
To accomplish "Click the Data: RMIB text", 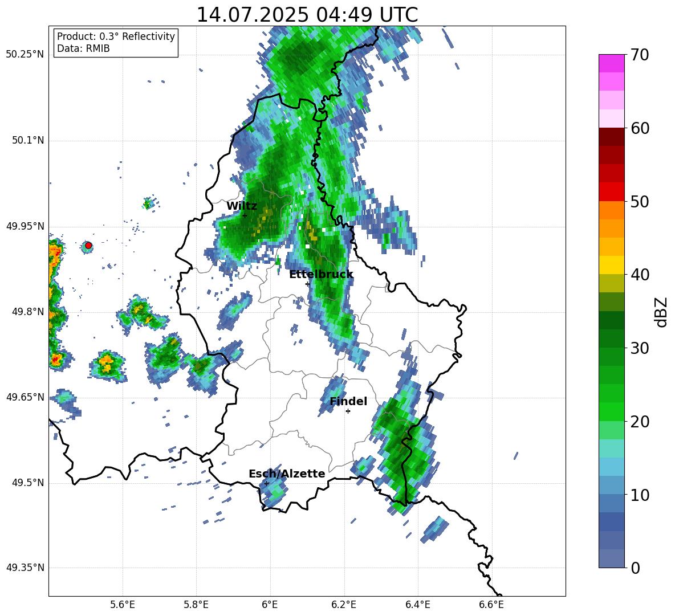I will click(83, 48).
